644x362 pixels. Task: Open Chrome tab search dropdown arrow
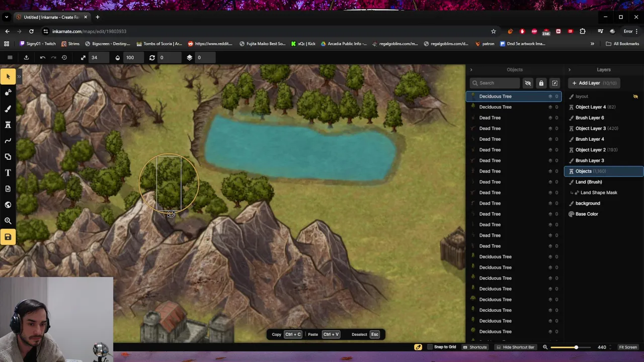6,17
